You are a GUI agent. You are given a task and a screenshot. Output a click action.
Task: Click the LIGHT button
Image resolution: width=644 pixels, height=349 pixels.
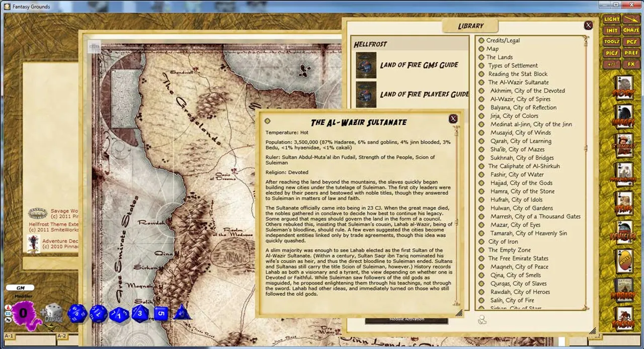[612, 19]
